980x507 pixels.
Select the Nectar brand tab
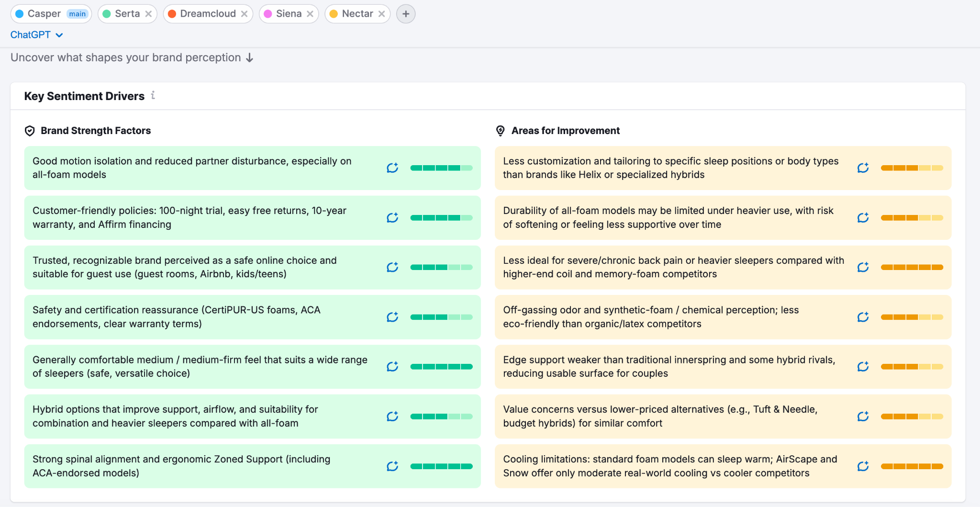(357, 14)
